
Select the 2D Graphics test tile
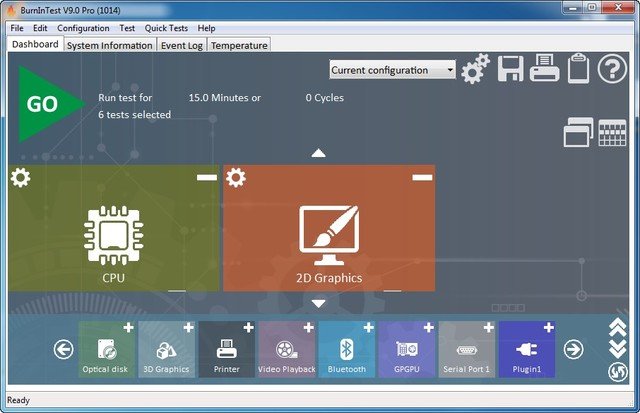click(329, 228)
